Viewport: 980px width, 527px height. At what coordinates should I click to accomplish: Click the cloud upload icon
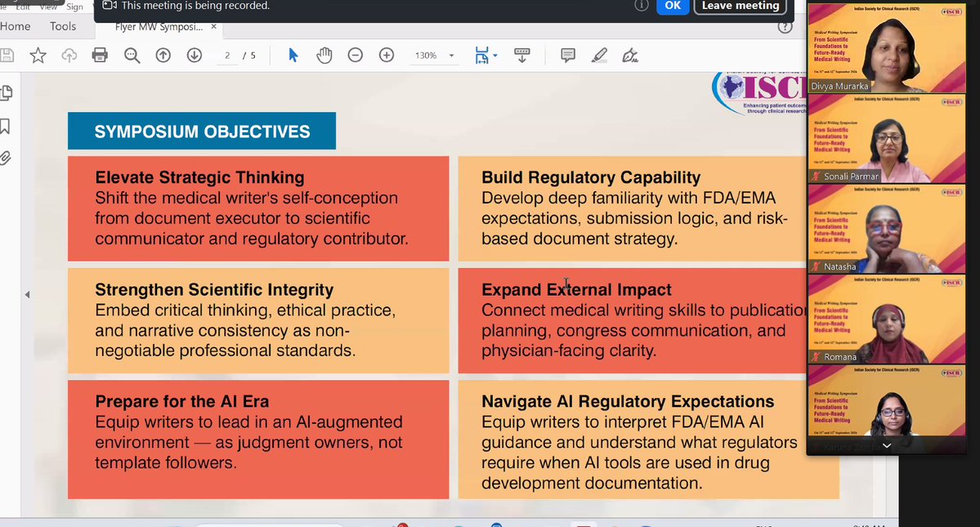pyautogui.click(x=69, y=56)
